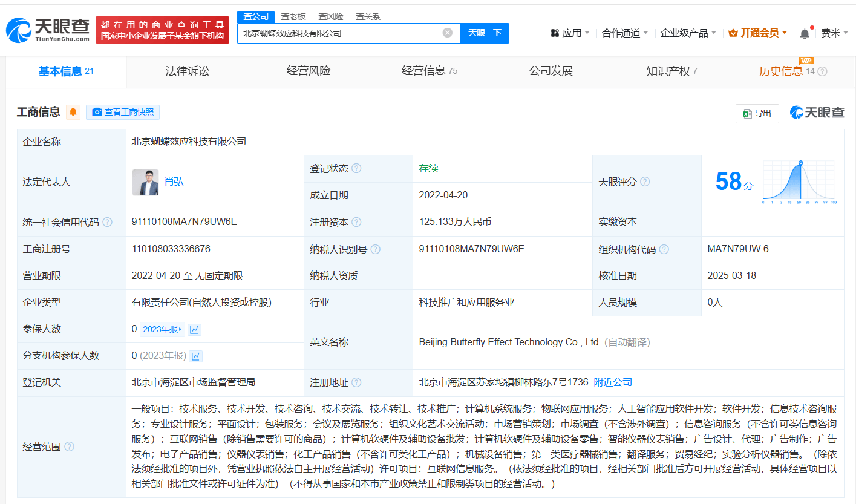Click help icon next to 经营范围

click(70, 447)
